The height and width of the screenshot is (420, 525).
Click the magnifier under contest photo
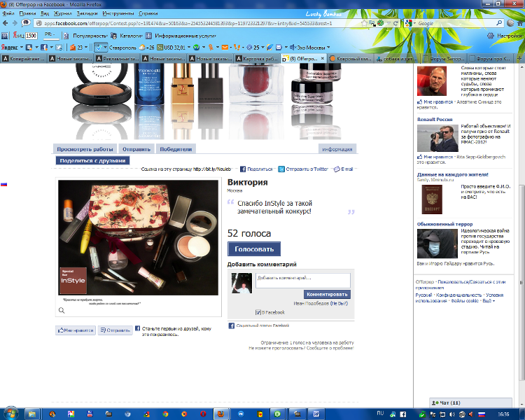62,310
